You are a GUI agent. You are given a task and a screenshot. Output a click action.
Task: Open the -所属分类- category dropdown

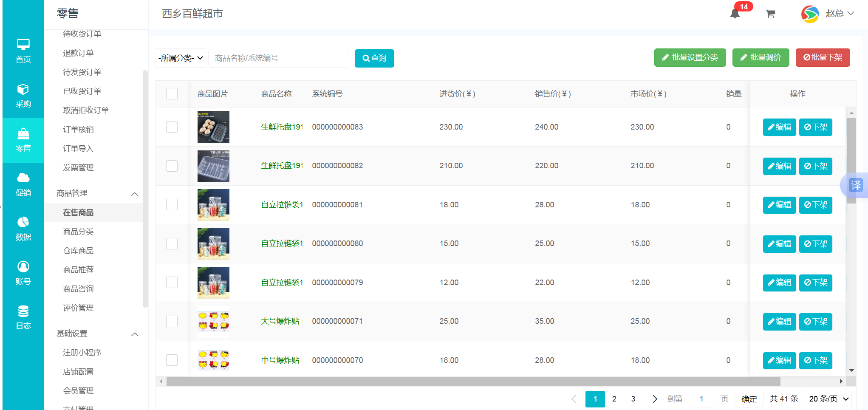coord(180,58)
